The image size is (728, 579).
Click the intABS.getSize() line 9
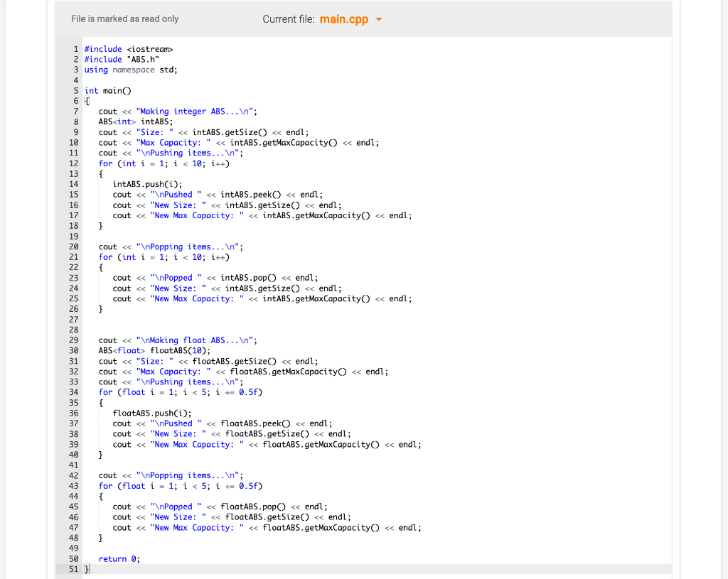point(203,132)
